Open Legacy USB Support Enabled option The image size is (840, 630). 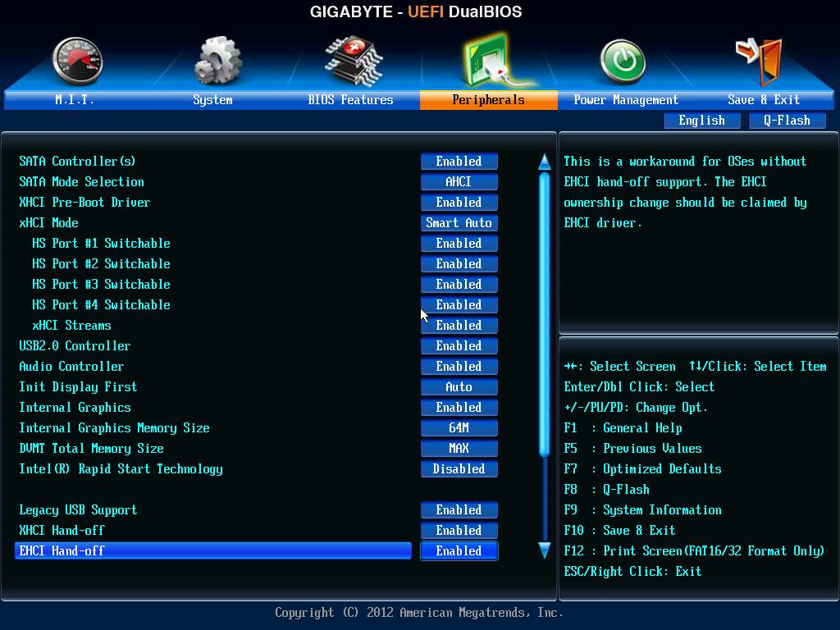(x=459, y=509)
